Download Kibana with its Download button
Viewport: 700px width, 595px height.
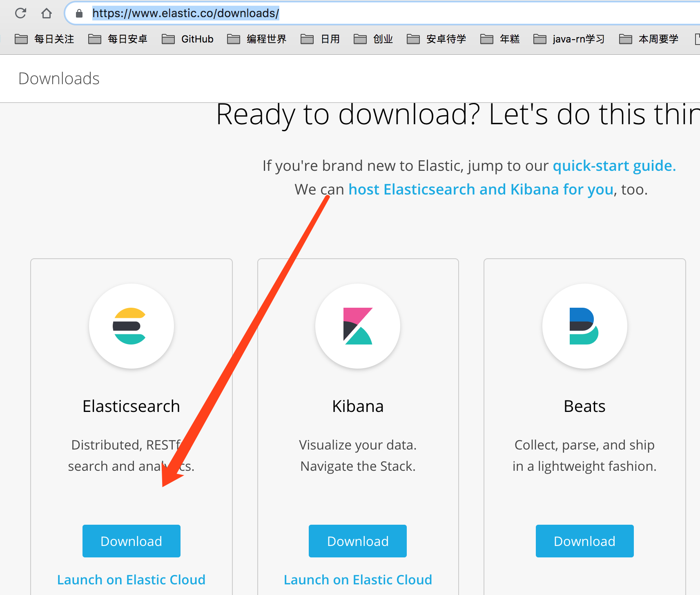click(358, 541)
